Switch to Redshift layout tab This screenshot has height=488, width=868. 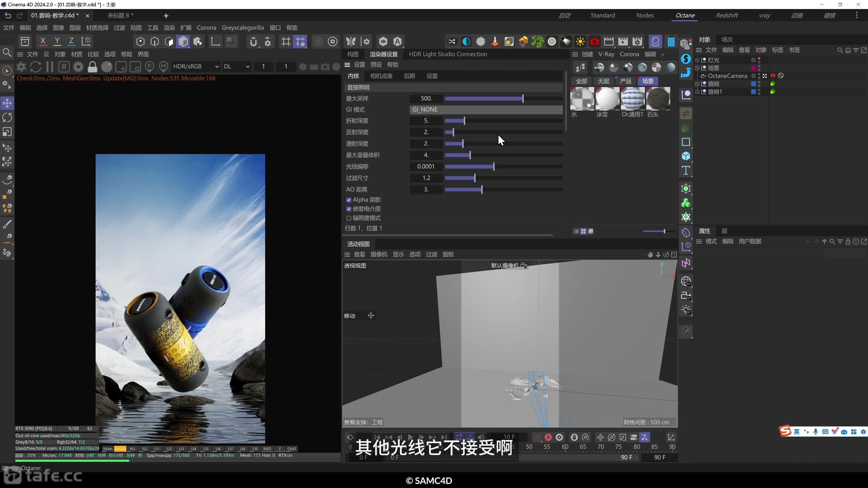coord(727,15)
